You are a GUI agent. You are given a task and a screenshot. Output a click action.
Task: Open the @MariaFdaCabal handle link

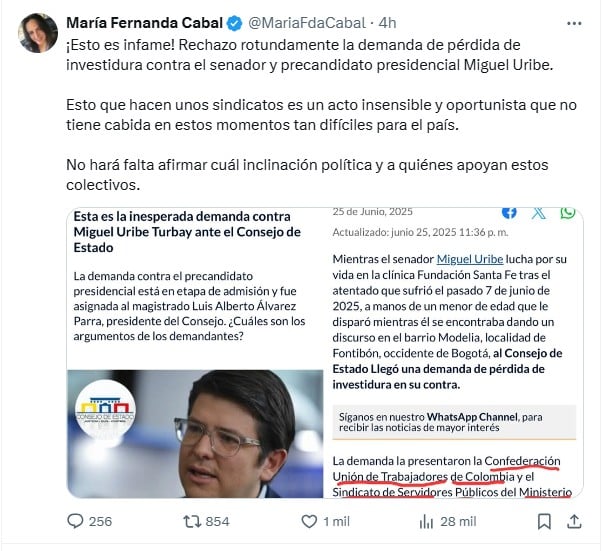click(307, 23)
